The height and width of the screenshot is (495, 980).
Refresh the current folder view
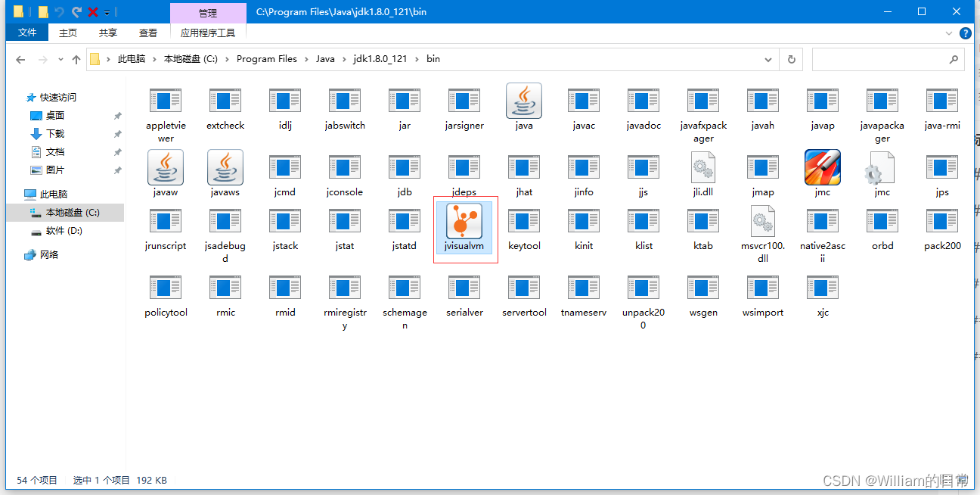click(792, 59)
